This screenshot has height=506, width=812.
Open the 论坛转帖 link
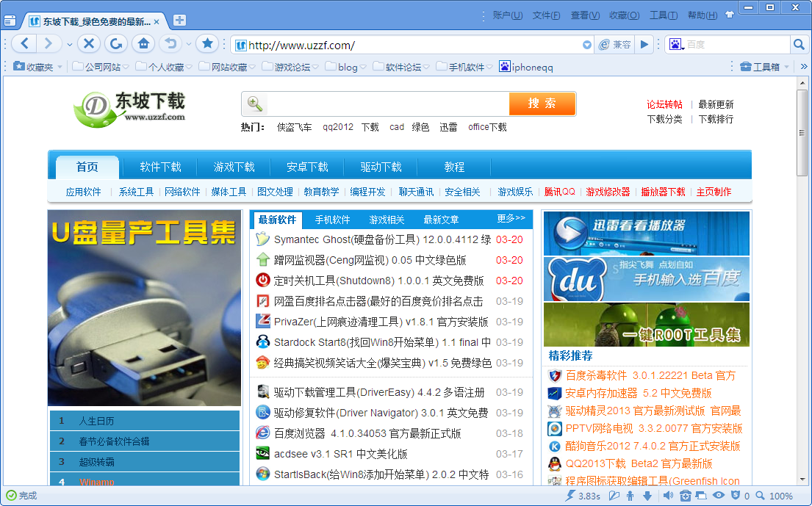point(664,104)
